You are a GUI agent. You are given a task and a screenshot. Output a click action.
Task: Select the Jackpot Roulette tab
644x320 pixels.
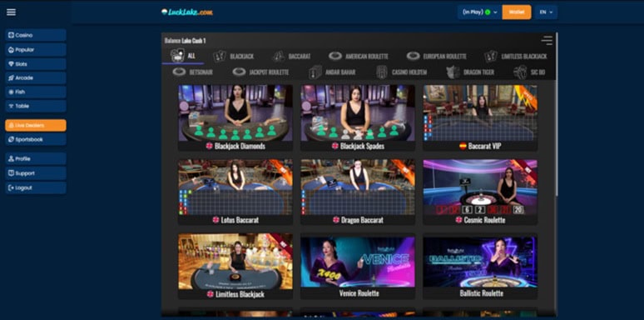tap(260, 72)
